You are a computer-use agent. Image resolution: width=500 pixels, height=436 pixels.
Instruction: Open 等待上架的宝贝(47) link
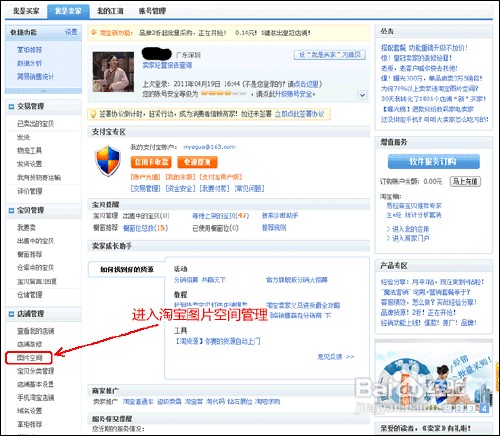[x=220, y=216]
